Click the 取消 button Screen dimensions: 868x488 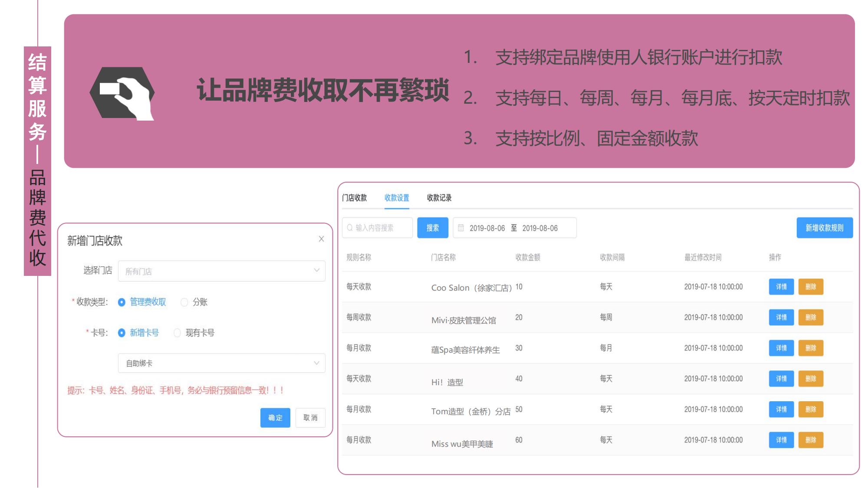[x=310, y=418]
